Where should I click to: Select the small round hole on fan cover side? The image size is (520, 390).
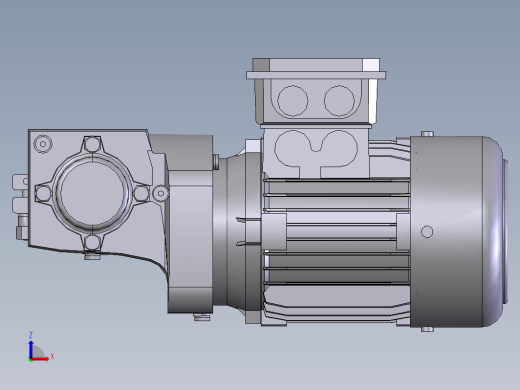click(427, 232)
